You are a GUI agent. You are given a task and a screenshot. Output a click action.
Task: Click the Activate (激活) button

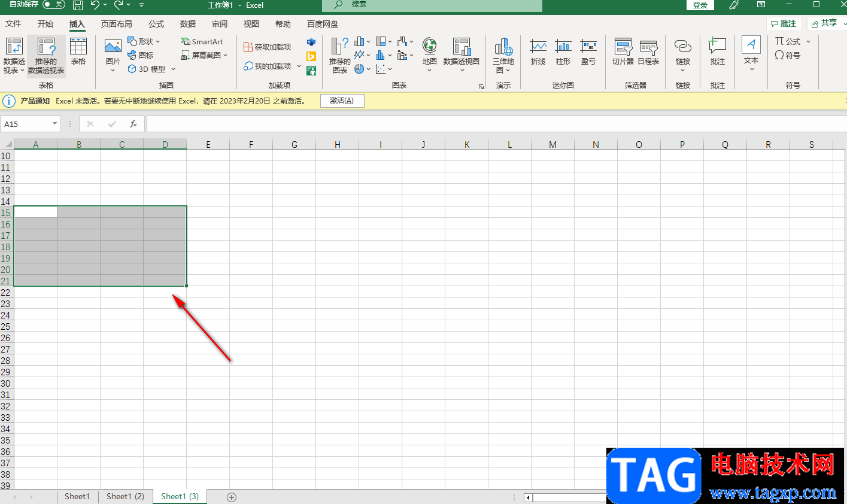tap(342, 101)
